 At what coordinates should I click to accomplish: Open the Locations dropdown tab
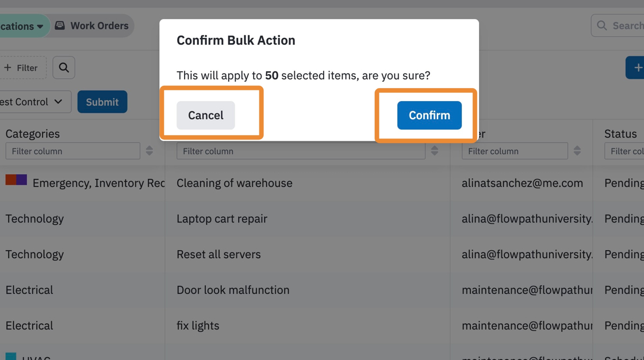(24, 26)
